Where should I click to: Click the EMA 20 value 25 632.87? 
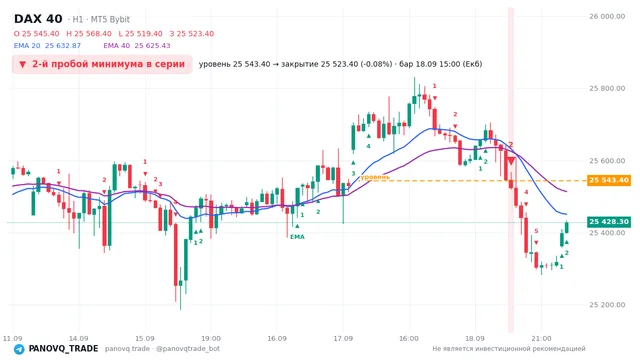coord(63,46)
